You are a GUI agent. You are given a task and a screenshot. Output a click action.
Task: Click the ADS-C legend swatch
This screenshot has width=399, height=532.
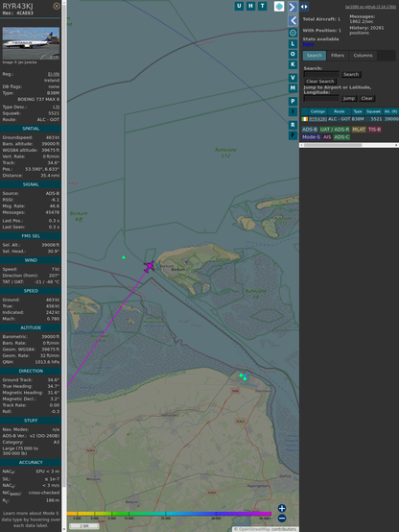pos(341,137)
